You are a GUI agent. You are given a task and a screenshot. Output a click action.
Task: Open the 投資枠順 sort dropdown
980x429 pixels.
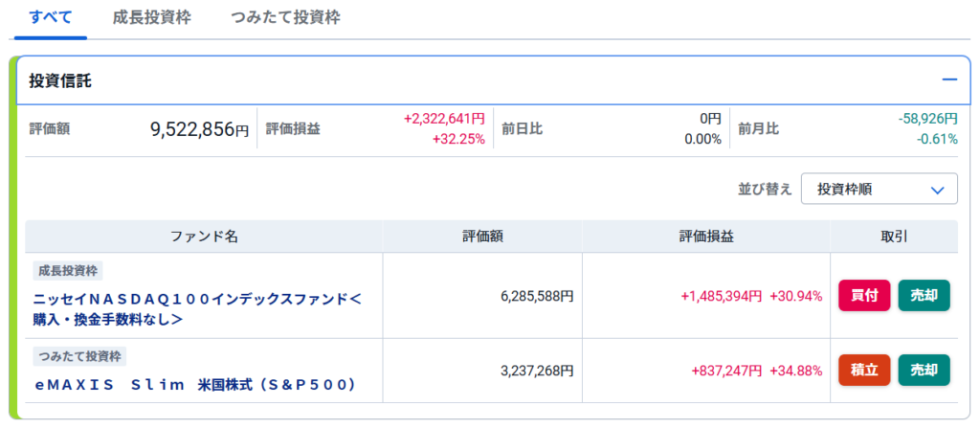pos(879,189)
